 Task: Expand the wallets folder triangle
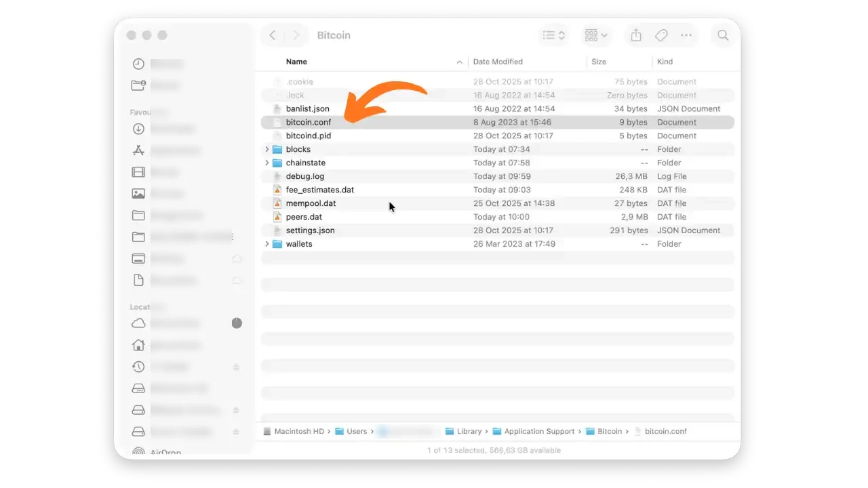[267, 244]
